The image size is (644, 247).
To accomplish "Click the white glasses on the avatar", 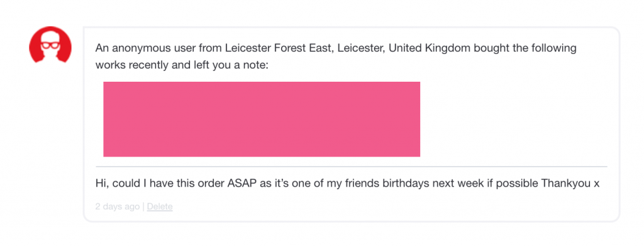I will pos(50,45).
